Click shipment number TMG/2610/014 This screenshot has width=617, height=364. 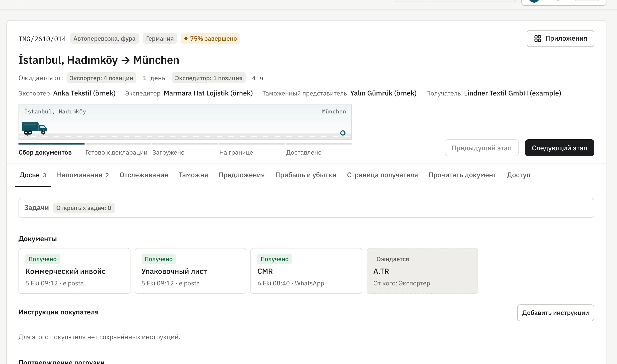(x=42, y=39)
